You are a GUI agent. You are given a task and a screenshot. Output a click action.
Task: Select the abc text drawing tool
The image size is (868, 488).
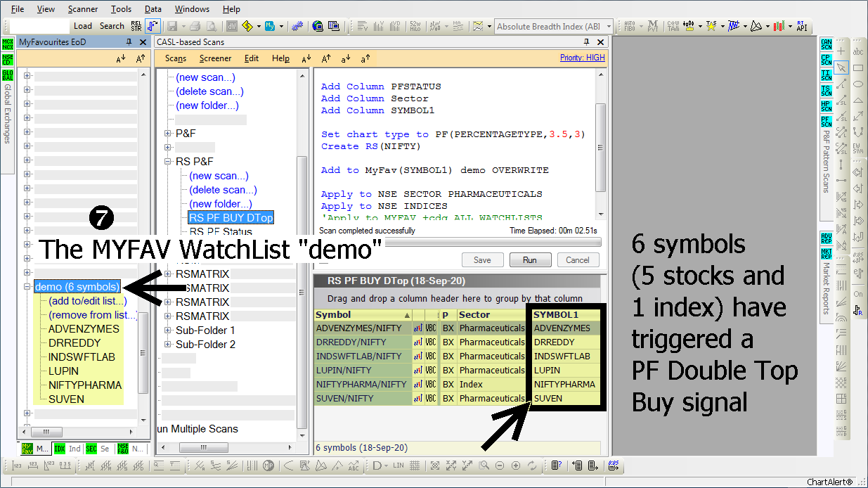pos(858,51)
